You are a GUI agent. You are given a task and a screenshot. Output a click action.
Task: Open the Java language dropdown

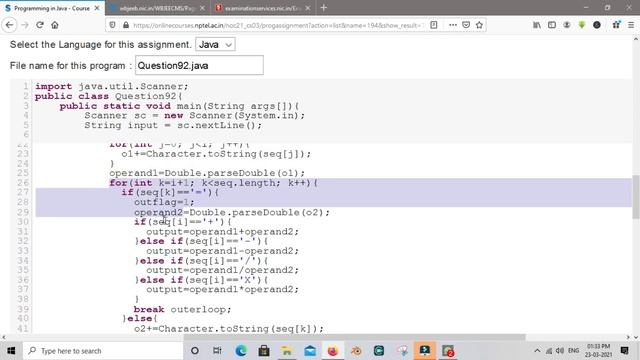[215, 44]
